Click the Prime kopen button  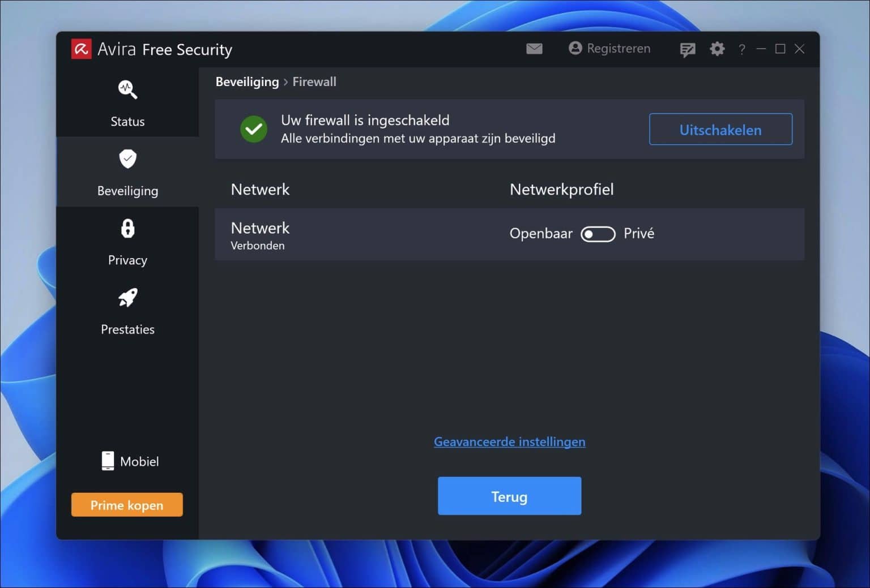(x=127, y=504)
